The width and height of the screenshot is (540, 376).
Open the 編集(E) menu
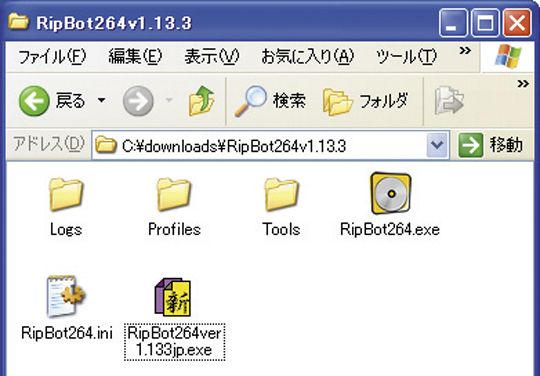(135, 56)
